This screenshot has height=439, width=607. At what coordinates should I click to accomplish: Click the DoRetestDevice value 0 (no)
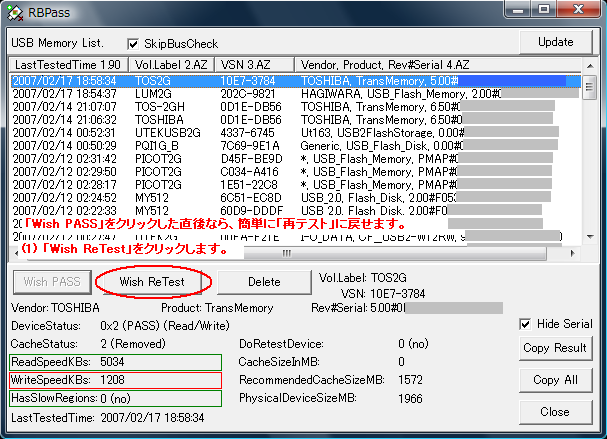413,344
